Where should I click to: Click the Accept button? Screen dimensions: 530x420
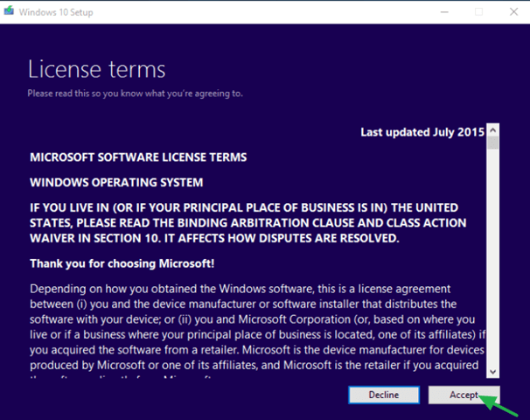464,395
